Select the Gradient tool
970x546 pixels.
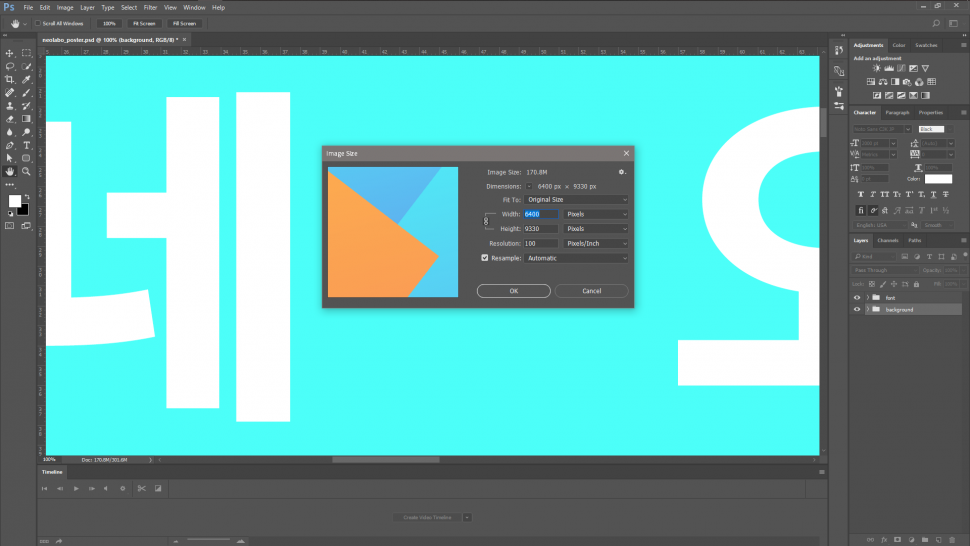coord(26,119)
